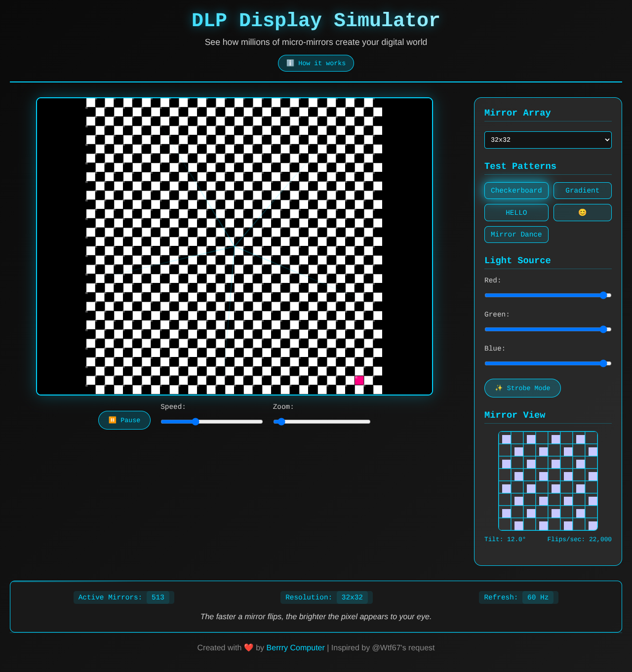Open the Berrry Computer link
632x672 pixels.
click(x=295, y=647)
